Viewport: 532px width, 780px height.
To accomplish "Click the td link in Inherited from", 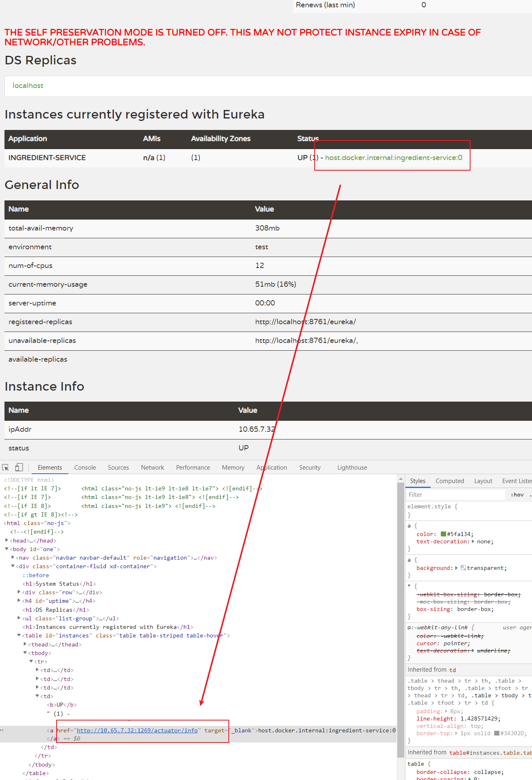I will (x=453, y=670).
